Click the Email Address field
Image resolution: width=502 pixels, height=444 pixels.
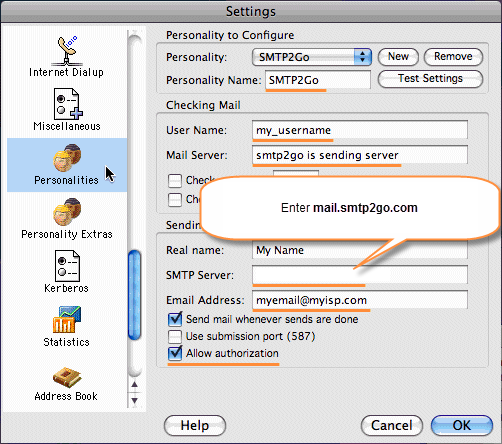(360, 300)
